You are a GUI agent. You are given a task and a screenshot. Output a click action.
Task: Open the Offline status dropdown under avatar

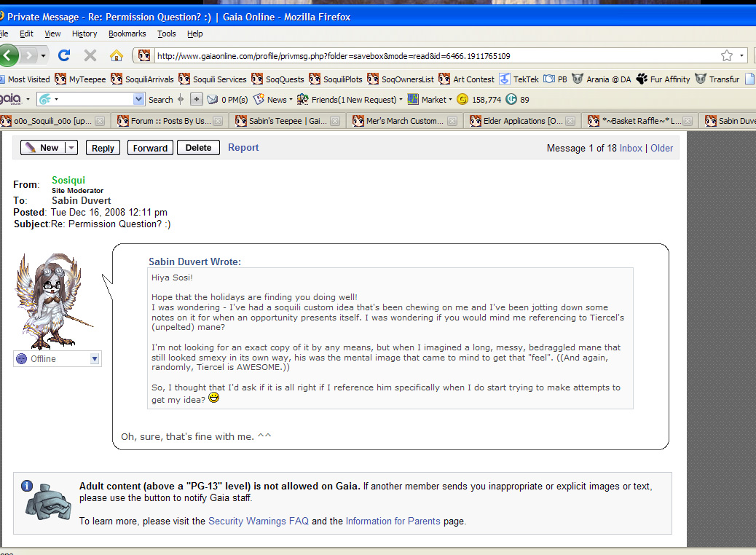pyautogui.click(x=94, y=359)
